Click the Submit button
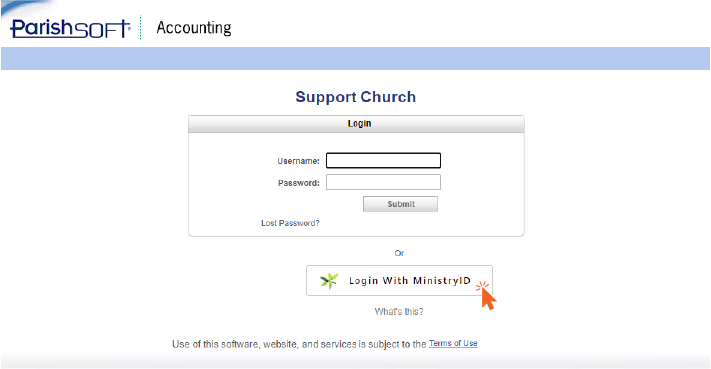711x369 pixels. tap(400, 204)
